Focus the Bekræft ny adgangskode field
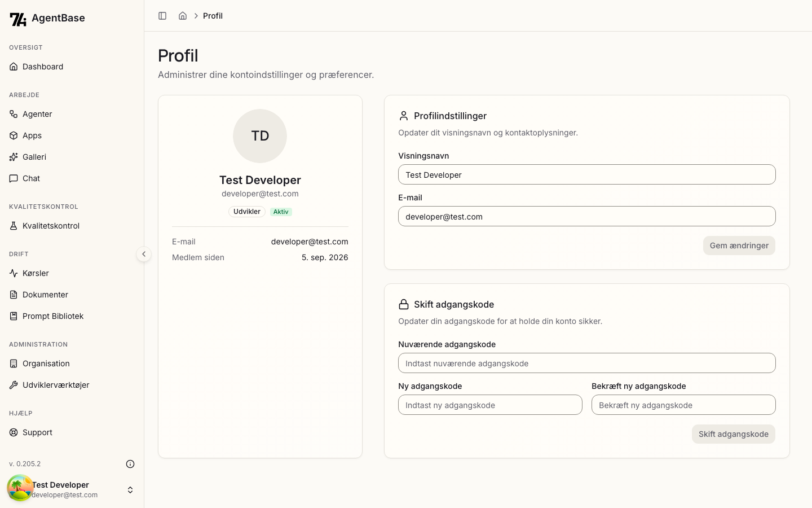The width and height of the screenshot is (812, 508). click(683, 405)
